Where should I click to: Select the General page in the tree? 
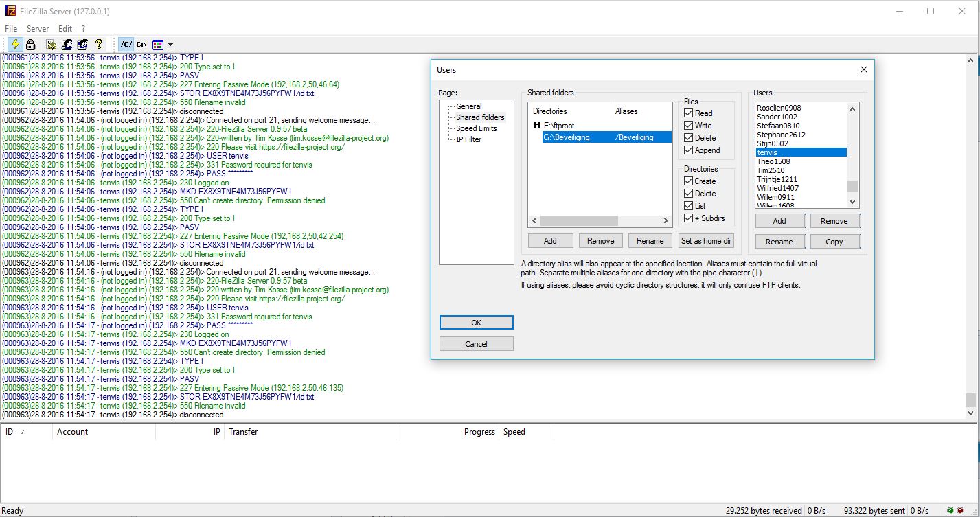point(469,106)
